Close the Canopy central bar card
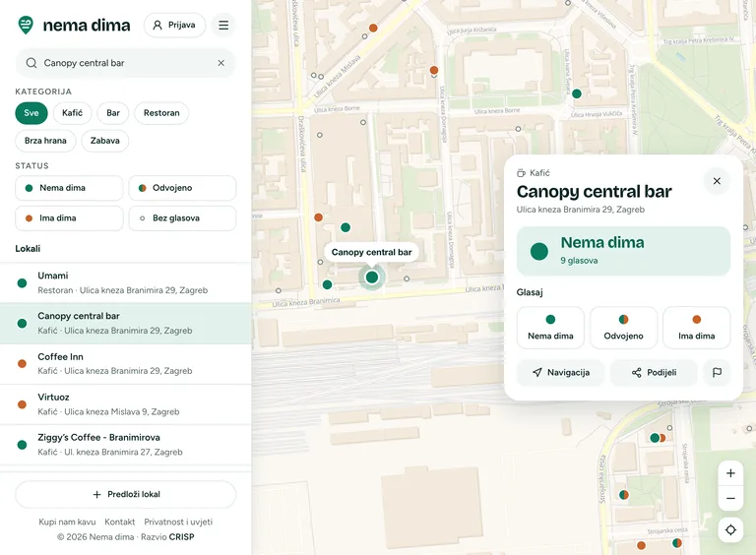Image resolution: width=756 pixels, height=555 pixels. click(x=717, y=181)
